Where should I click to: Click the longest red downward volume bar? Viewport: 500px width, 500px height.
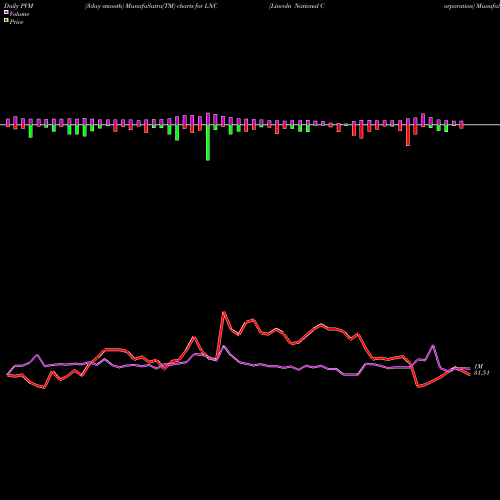coord(408,135)
